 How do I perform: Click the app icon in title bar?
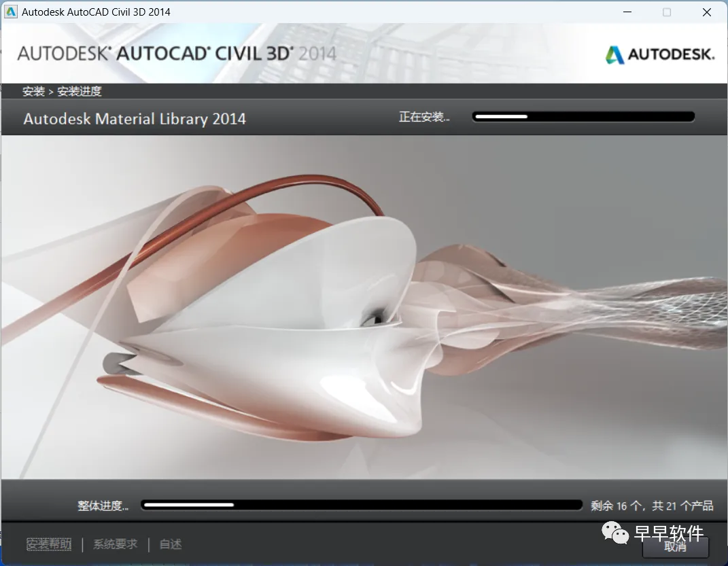coord(10,12)
